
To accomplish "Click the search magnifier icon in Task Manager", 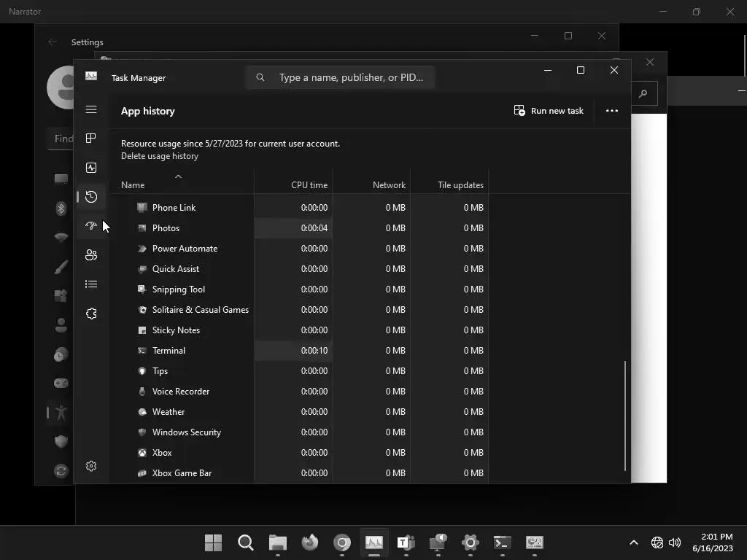I will 260,77.
